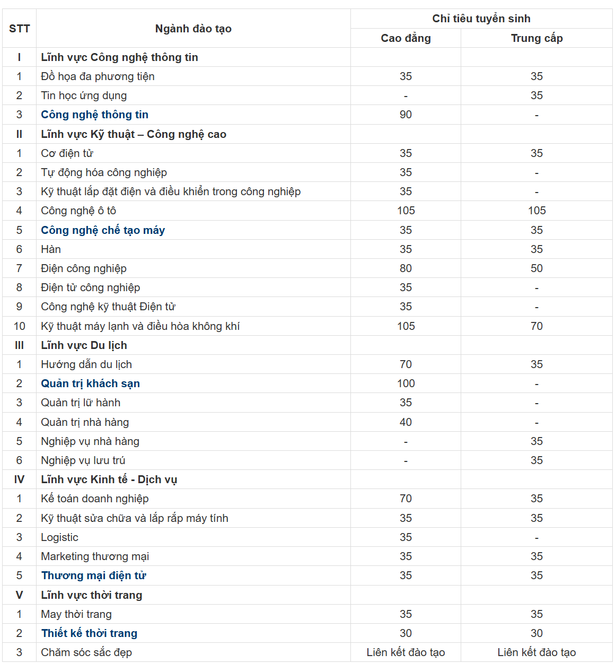Click the Kế toán doanh nghiệp cell

95,499
